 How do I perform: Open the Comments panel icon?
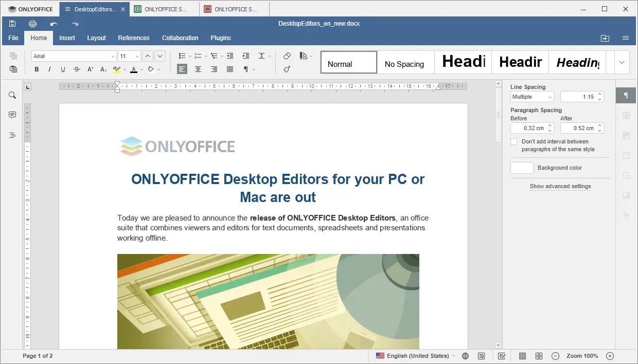12,115
